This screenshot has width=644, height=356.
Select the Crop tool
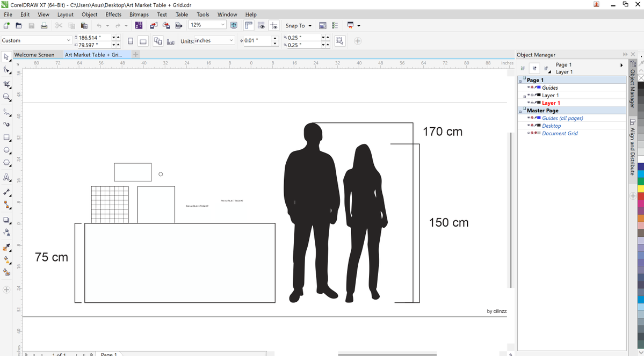pos(6,84)
